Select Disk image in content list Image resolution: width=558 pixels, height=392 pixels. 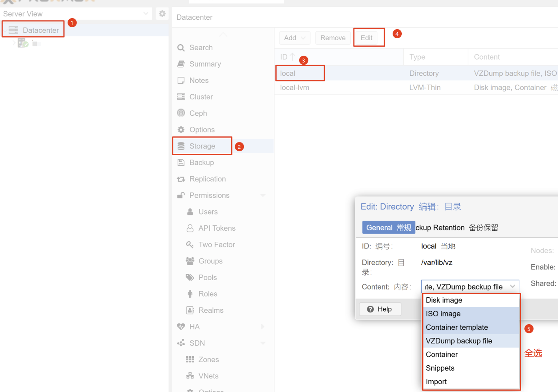[x=471, y=300]
